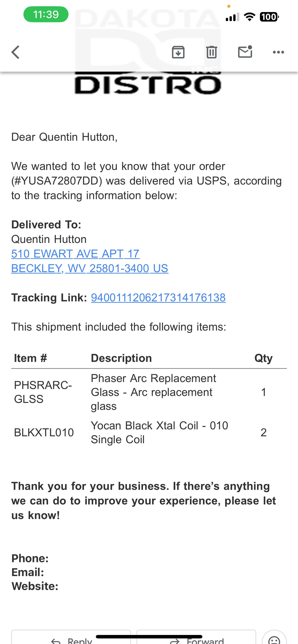The image size is (298, 644).
Task: Open the BECKLEY, WV 25801-3400 US link
Action: pyautogui.click(x=90, y=268)
